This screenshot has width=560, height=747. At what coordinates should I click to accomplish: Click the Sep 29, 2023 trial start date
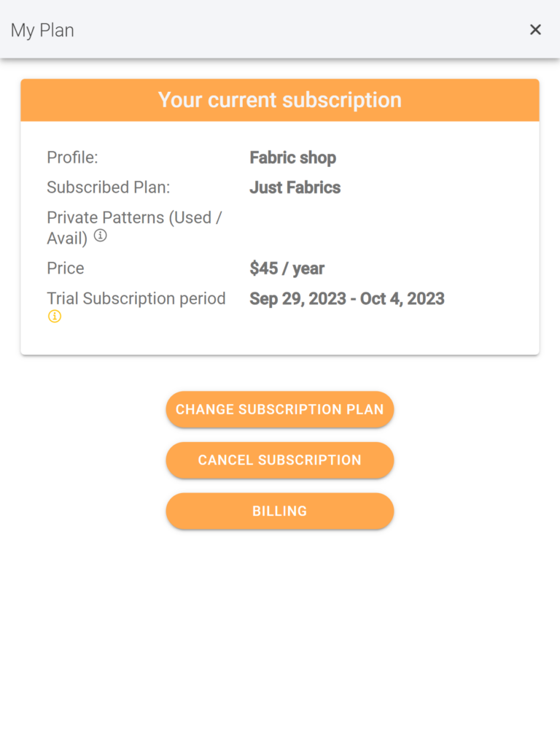click(x=297, y=298)
